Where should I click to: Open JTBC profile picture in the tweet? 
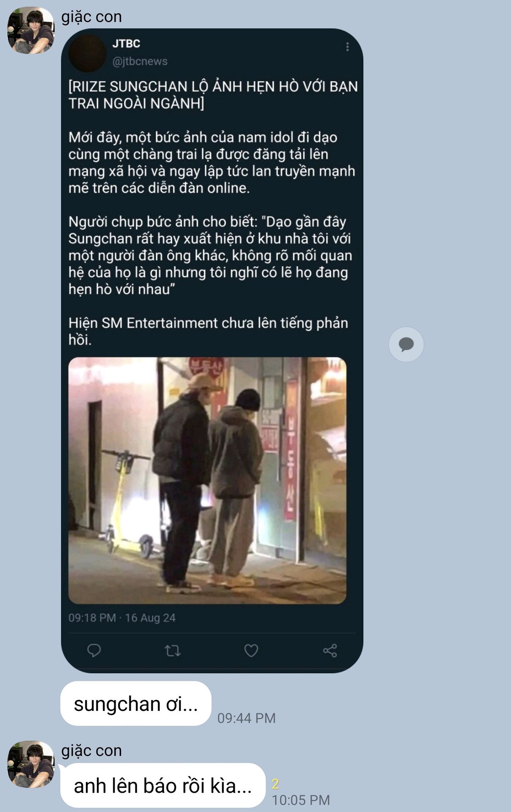click(88, 53)
